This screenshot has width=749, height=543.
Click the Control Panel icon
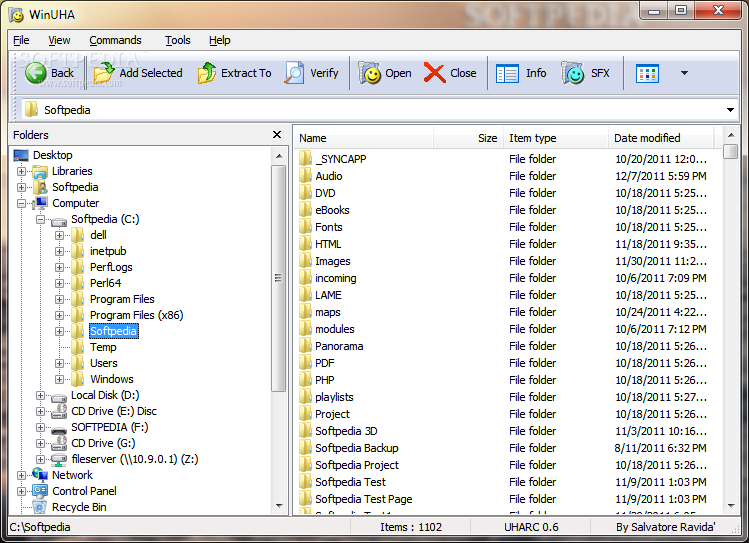[40, 491]
